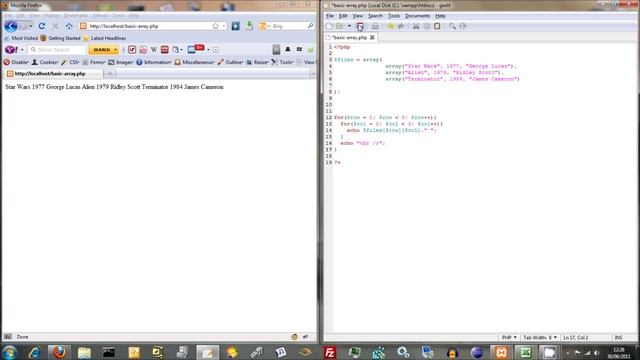Screen dimensions: 640x360
Task: Bookmark this page with the star icon
Action: (216, 26)
